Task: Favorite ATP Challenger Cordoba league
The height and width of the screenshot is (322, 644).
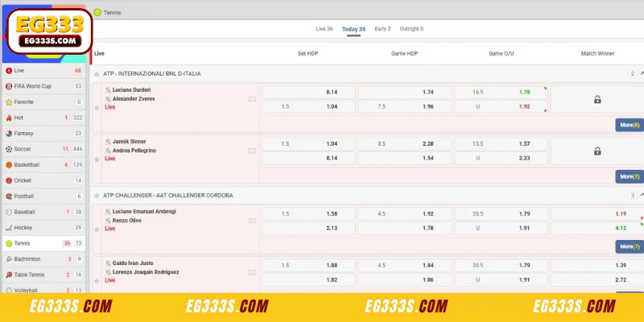Action: [x=97, y=196]
